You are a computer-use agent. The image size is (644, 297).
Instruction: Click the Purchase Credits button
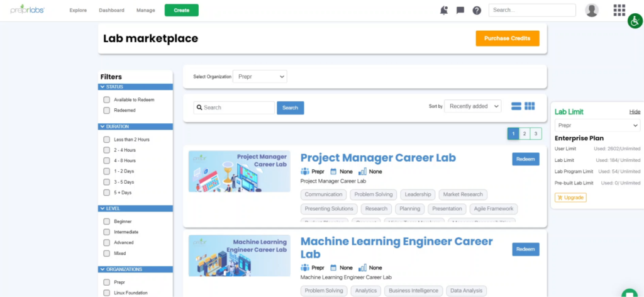coord(508,38)
